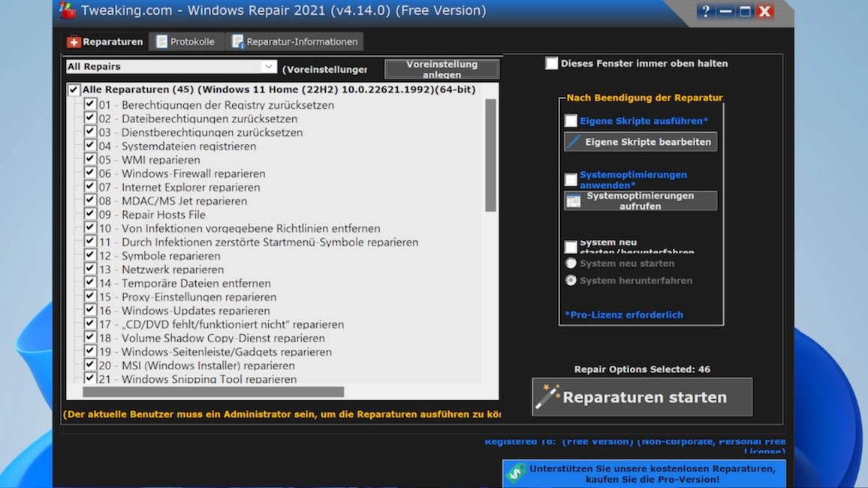The height and width of the screenshot is (488, 868).
Task: Click Systemoptimierungen aufrufen button
Action: tap(640, 201)
